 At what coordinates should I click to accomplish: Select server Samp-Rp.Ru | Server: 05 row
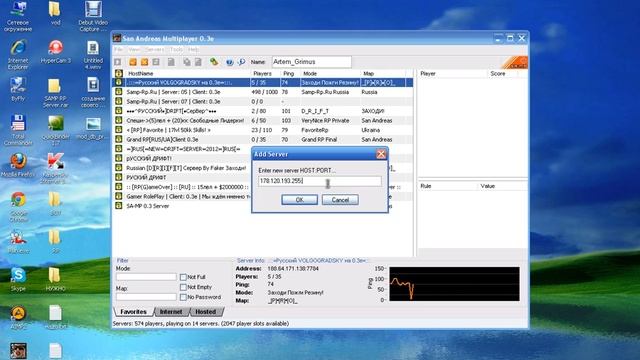tap(263, 92)
